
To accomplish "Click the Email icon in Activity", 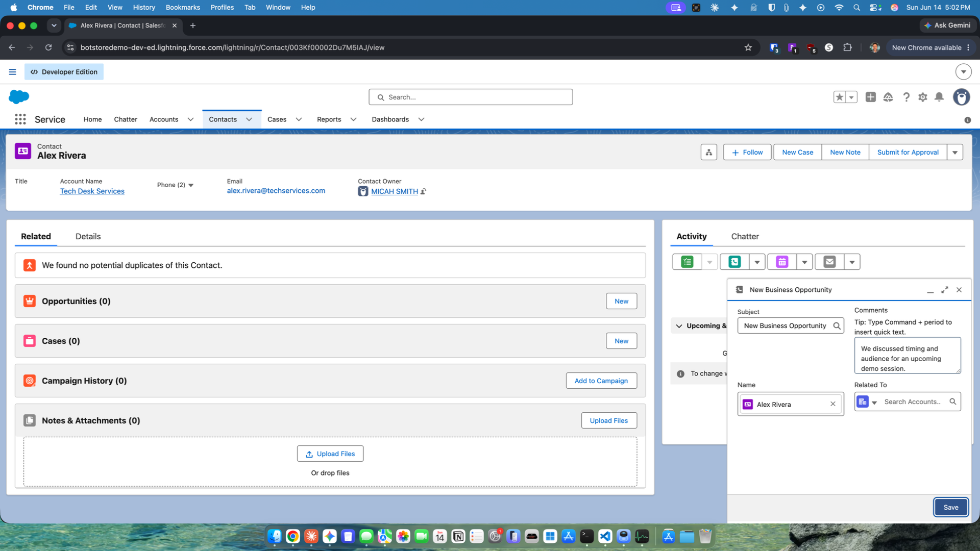I will 829,262.
